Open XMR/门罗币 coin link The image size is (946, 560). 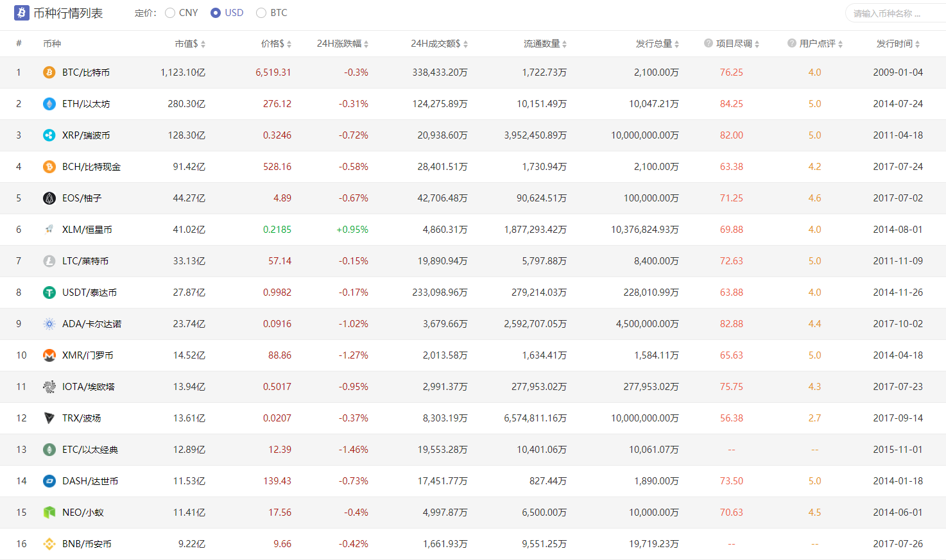click(88, 355)
